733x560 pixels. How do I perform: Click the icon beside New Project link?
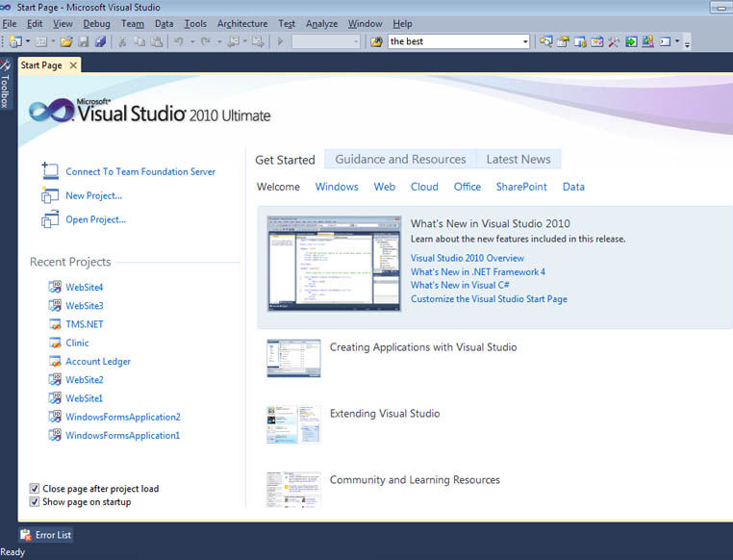click(x=50, y=195)
